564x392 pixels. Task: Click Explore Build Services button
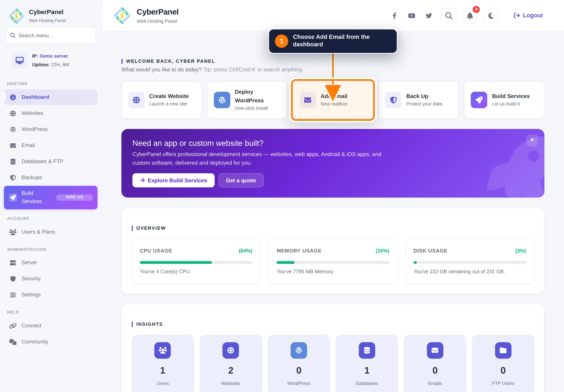(x=173, y=180)
